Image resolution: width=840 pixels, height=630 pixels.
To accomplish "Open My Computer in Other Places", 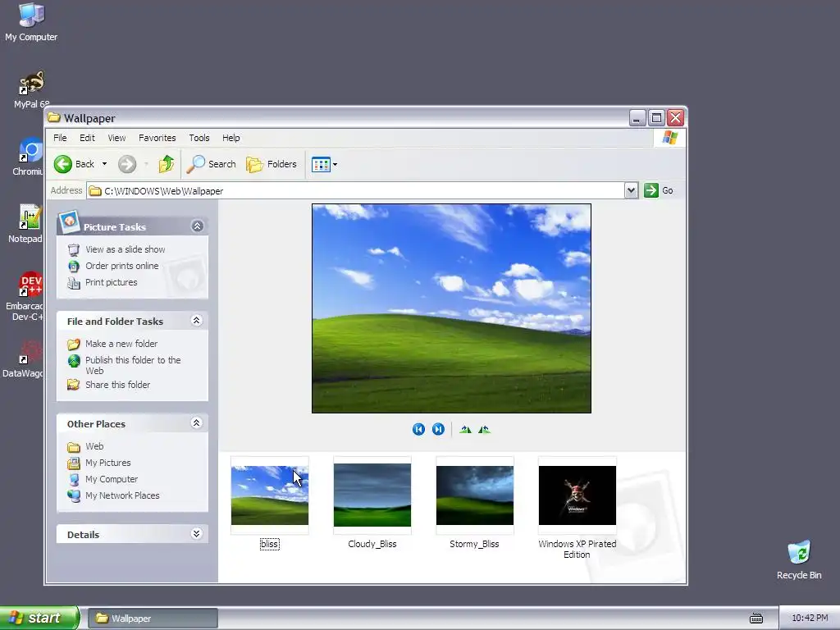I will [x=112, y=479].
